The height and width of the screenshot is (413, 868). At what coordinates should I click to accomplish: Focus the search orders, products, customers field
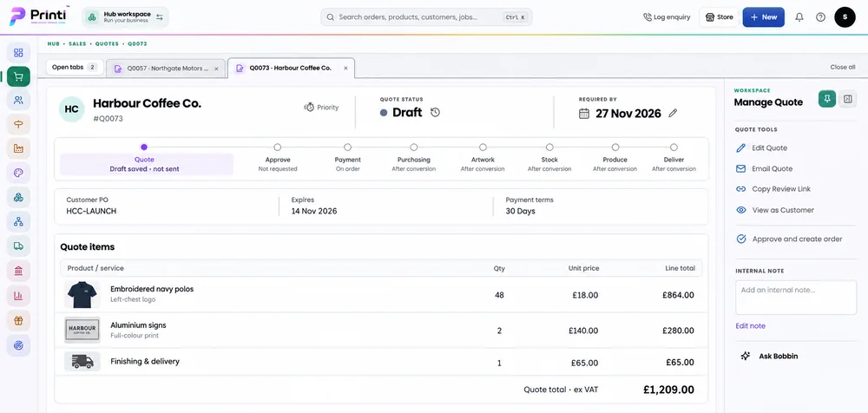pos(426,17)
